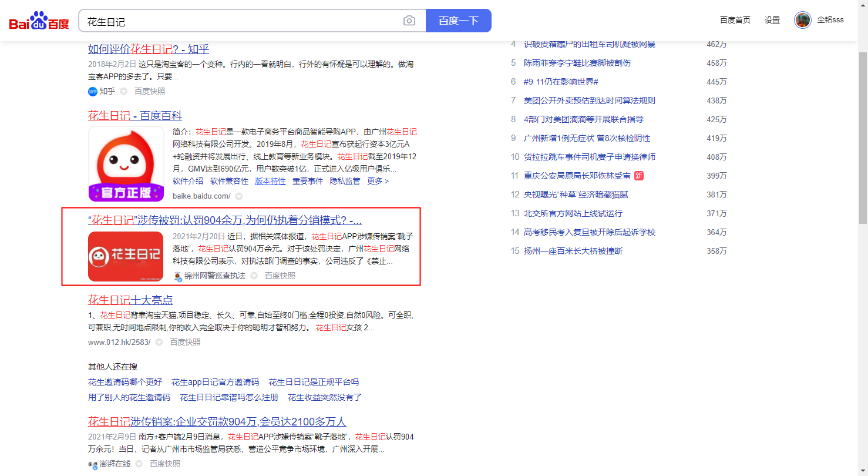
Task: Open the 花生日记 - 百度百科 result
Action: coord(135,116)
